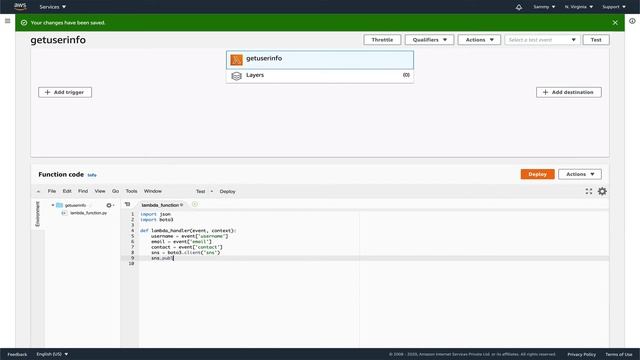Collapse the getuserinfo folder tree
640x360 pixels.
(53, 205)
